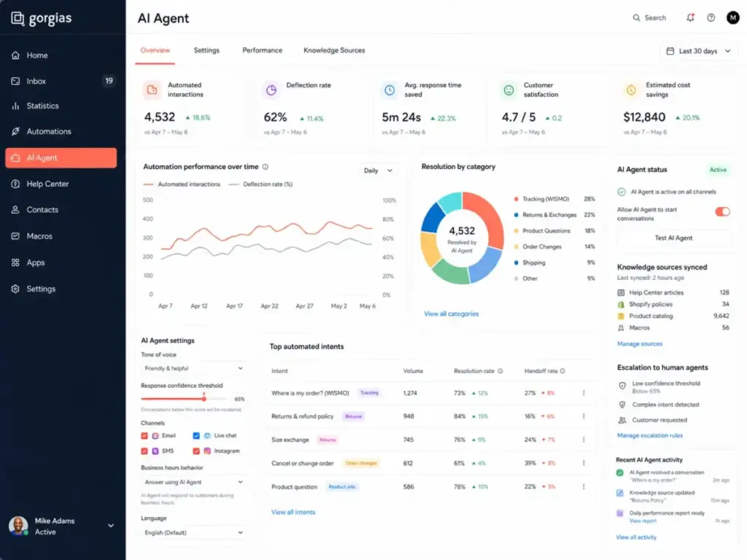Viewport: 747px width, 560px height.
Task: Open the help question mark icon
Action: point(711,17)
